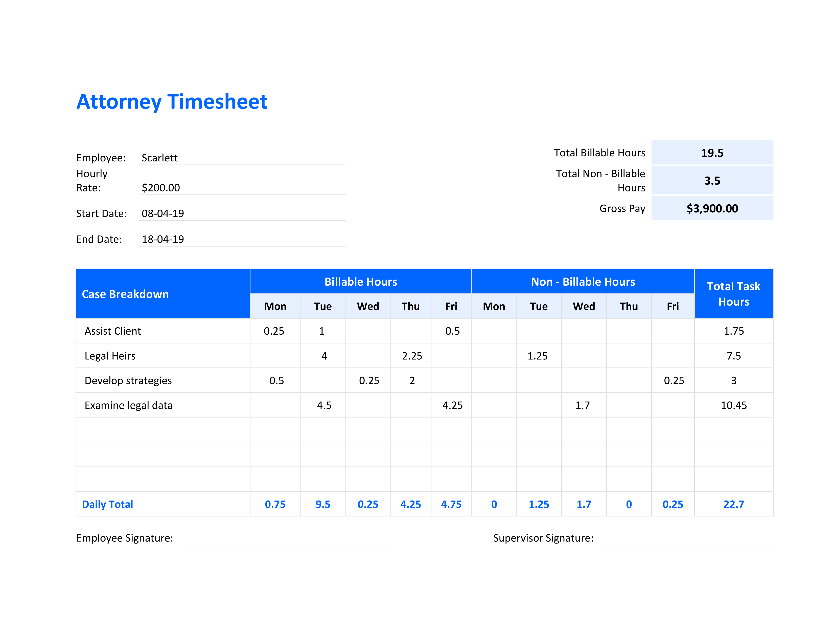Click Daily Total non-billable Wednesday 1.7
Viewport: 834px width, 644px height.
point(584,504)
